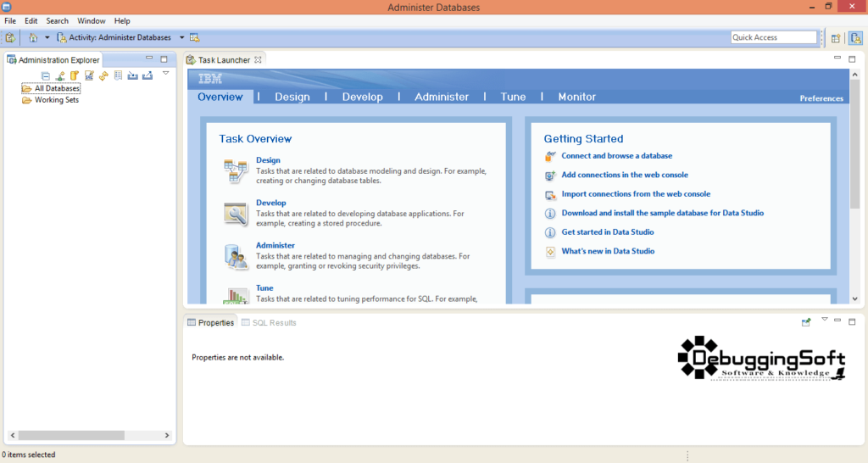Switch to the Monitor tab in Task Launcher

coord(576,97)
